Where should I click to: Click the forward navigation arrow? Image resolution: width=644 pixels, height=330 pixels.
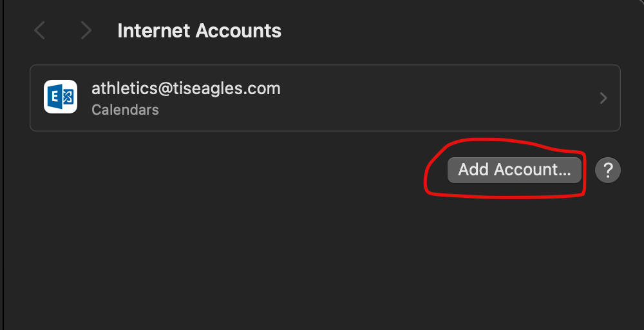coord(86,30)
